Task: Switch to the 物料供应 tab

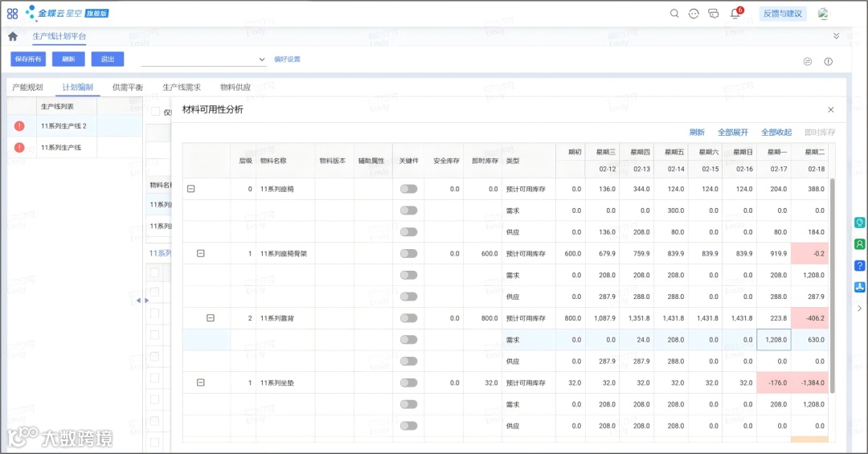Action: click(x=235, y=87)
